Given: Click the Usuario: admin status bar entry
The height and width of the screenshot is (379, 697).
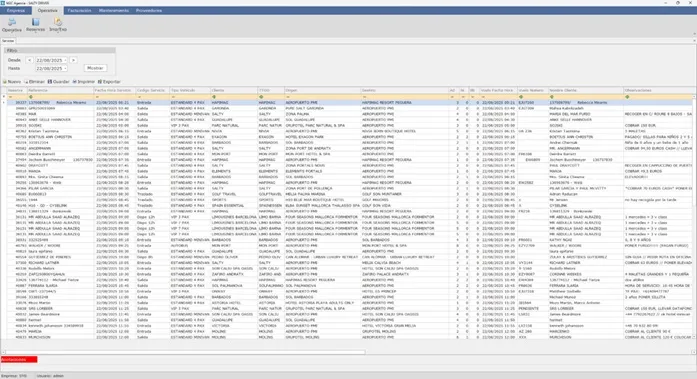Looking at the screenshot, I should pyautogui.click(x=50, y=376).
